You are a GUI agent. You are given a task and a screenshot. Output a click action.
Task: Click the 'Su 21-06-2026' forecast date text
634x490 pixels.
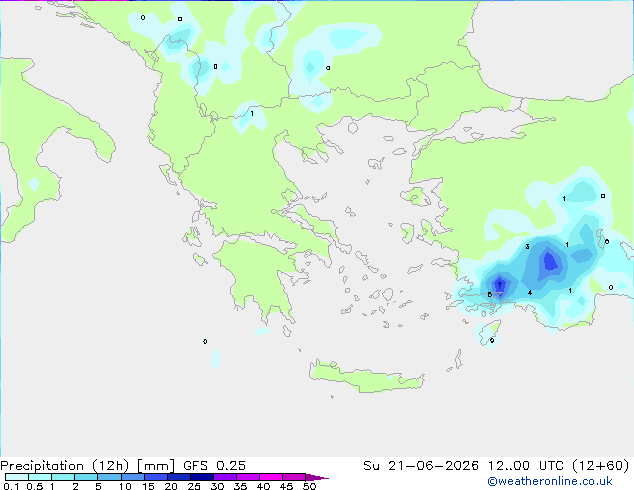[x=421, y=466]
